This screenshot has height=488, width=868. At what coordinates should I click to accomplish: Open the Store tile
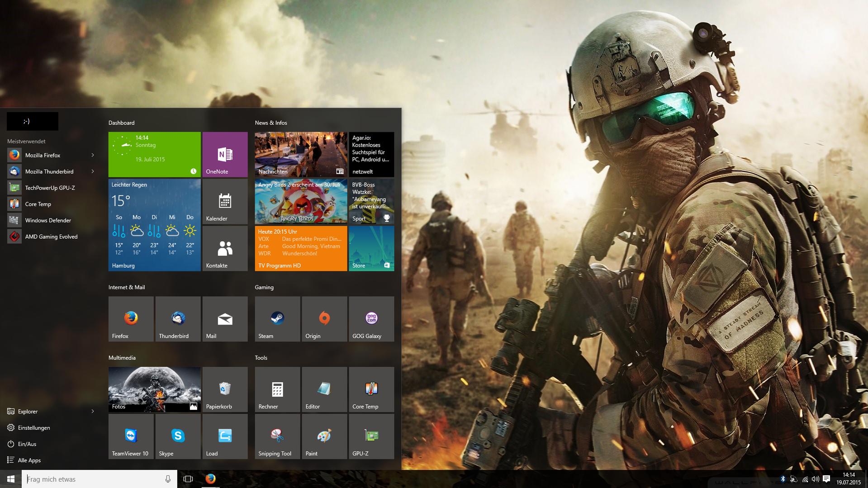(x=371, y=248)
